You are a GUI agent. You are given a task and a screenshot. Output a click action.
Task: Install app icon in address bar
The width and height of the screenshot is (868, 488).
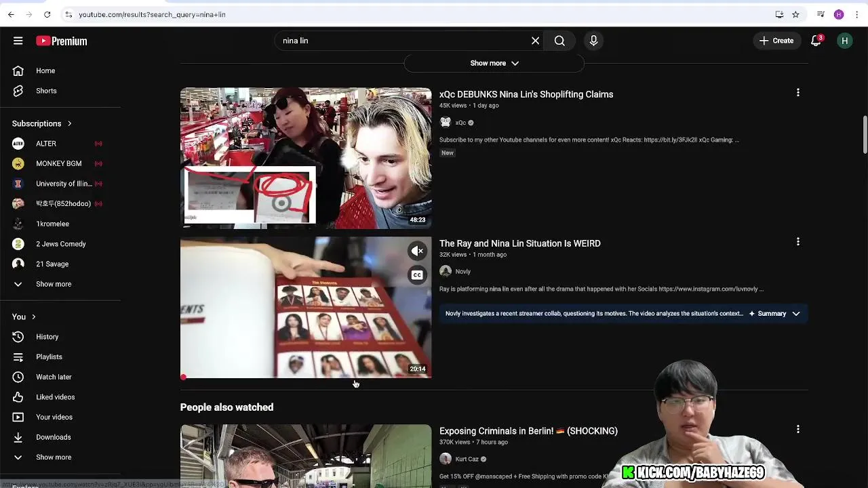(x=779, y=14)
